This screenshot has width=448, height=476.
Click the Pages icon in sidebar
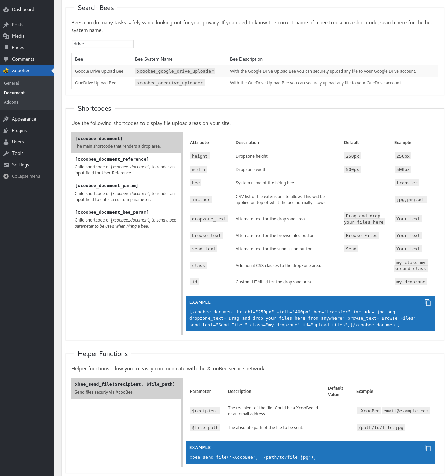(6, 47)
